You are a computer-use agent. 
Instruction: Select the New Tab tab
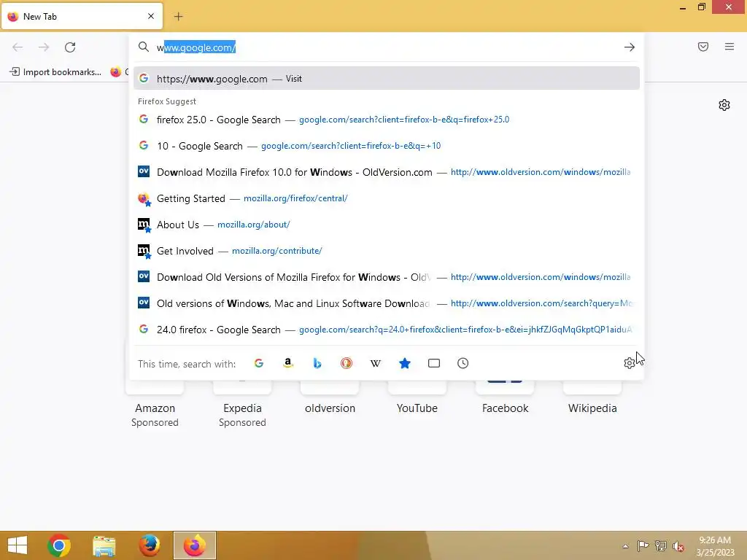point(82,16)
